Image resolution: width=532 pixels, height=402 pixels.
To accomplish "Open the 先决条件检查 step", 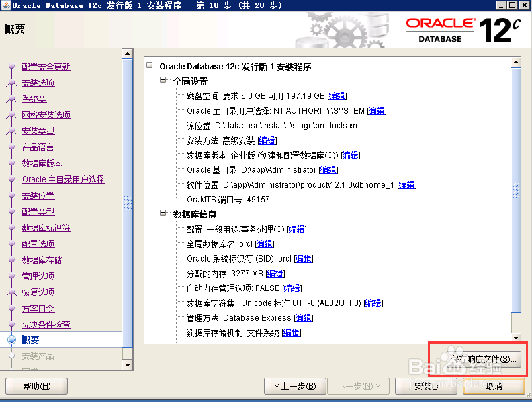I will (46, 325).
